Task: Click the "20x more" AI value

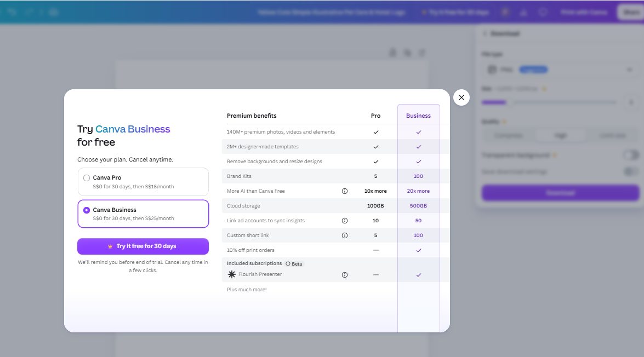Action: [418, 191]
